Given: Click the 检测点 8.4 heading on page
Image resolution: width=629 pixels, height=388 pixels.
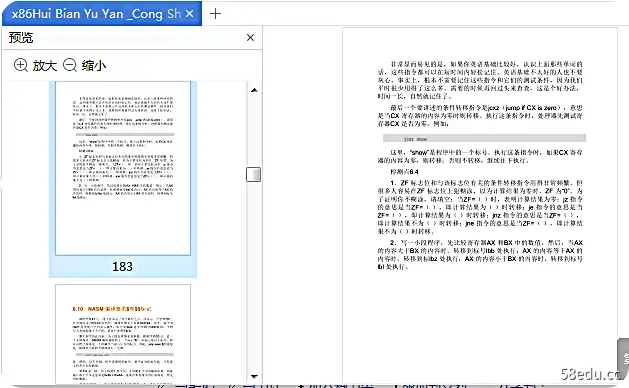Looking at the screenshot, I should click(404, 172).
